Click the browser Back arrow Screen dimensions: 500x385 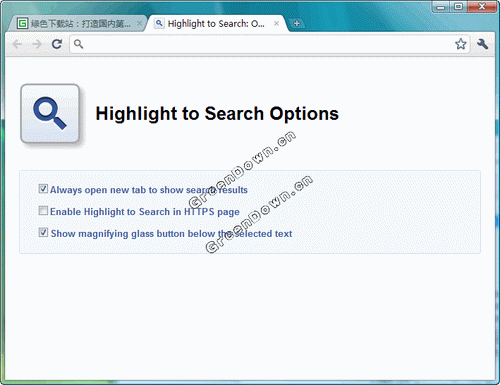coord(17,44)
